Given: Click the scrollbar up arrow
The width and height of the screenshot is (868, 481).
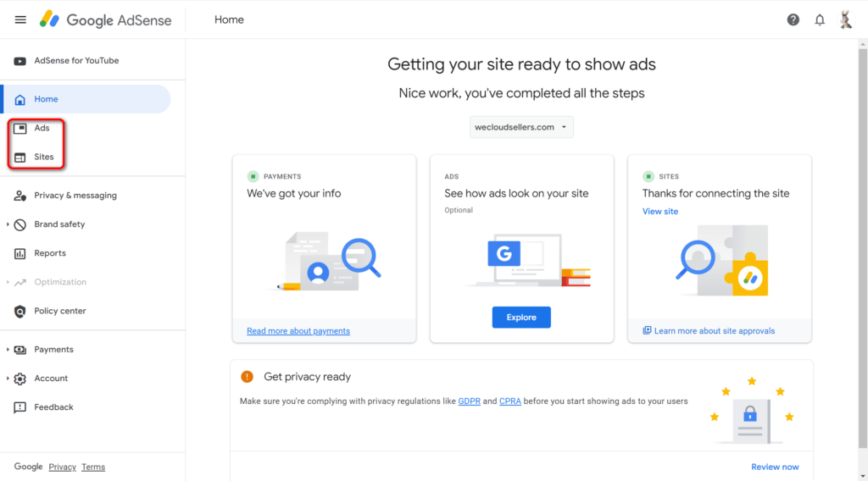Looking at the screenshot, I should [862, 44].
